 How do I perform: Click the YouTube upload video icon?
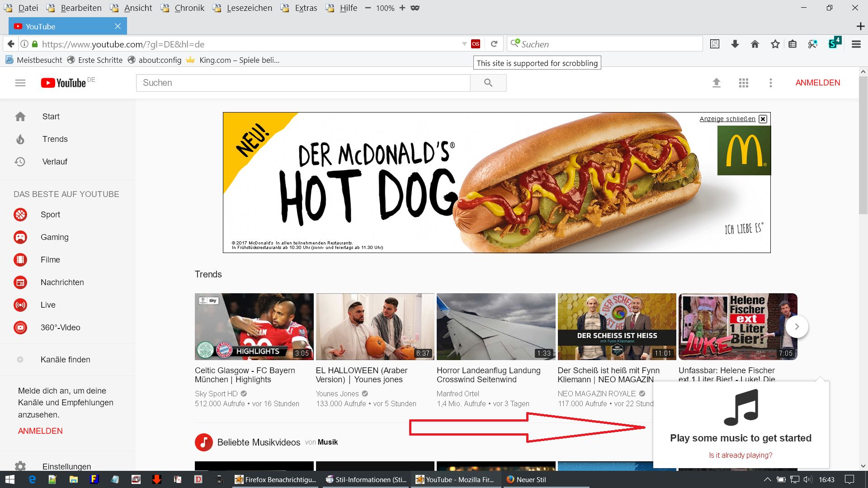pyautogui.click(x=717, y=83)
